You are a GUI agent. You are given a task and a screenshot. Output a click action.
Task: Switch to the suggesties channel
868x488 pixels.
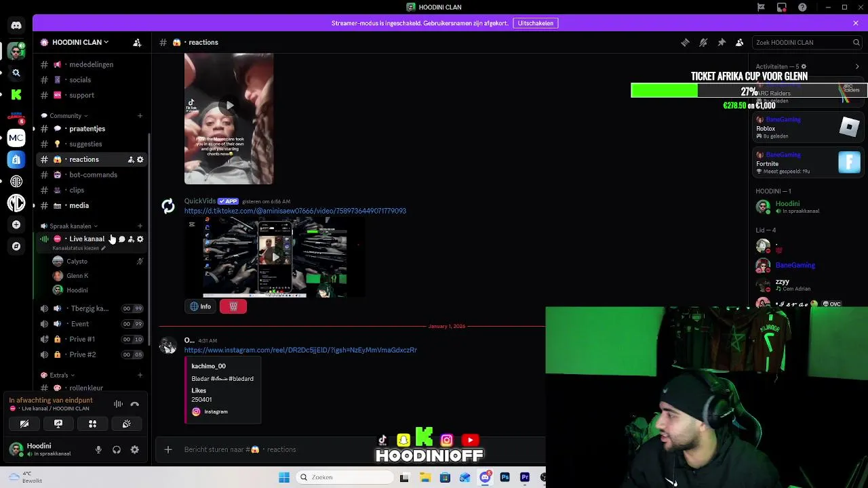tap(91, 144)
